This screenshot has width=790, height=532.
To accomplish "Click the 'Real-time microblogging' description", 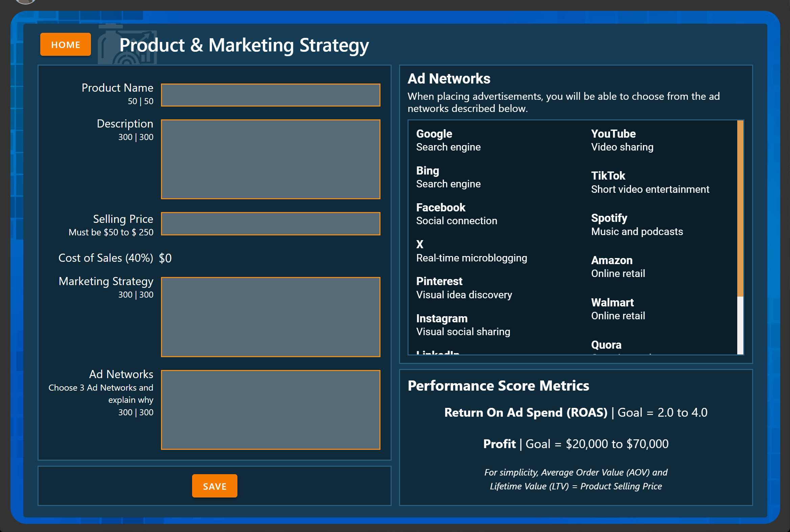I will point(471,258).
